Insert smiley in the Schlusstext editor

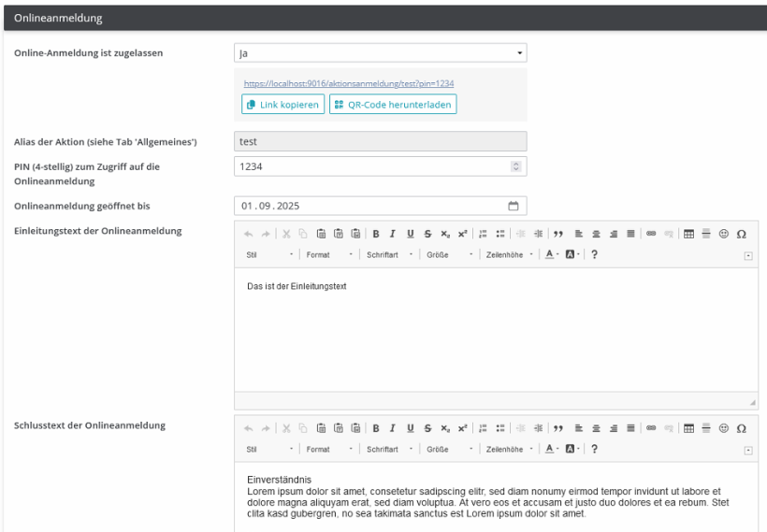click(x=724, y=428)
